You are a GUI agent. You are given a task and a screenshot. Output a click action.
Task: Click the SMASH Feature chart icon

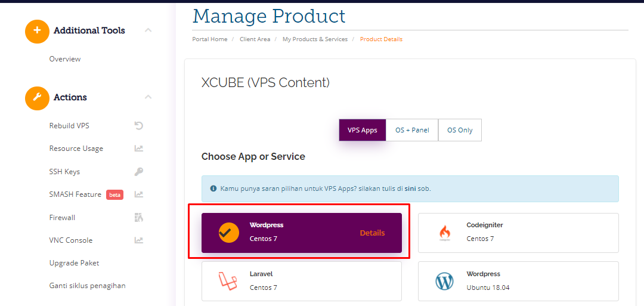[x=139, y=194]
